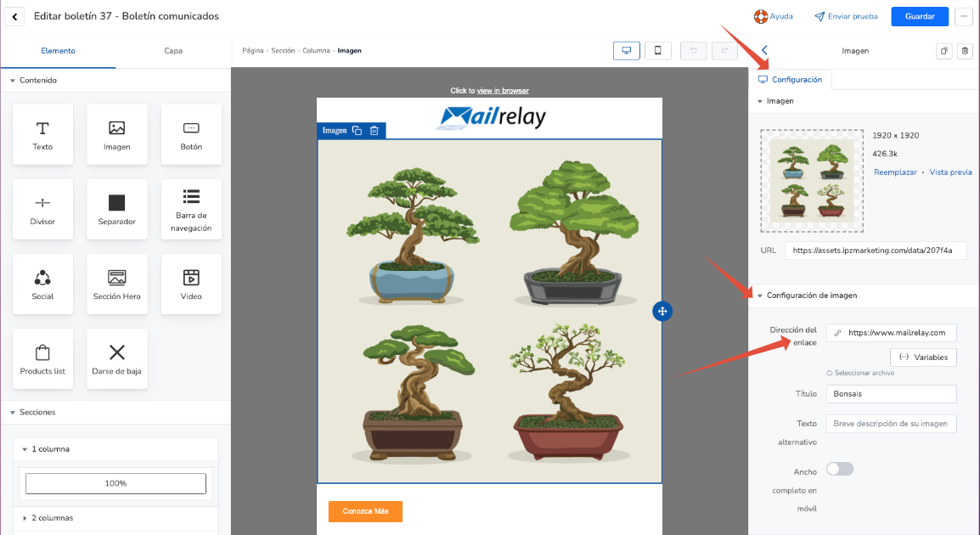Collapse the Contenido section
This screenshot has width=980, height=535.
click(13, 81)
